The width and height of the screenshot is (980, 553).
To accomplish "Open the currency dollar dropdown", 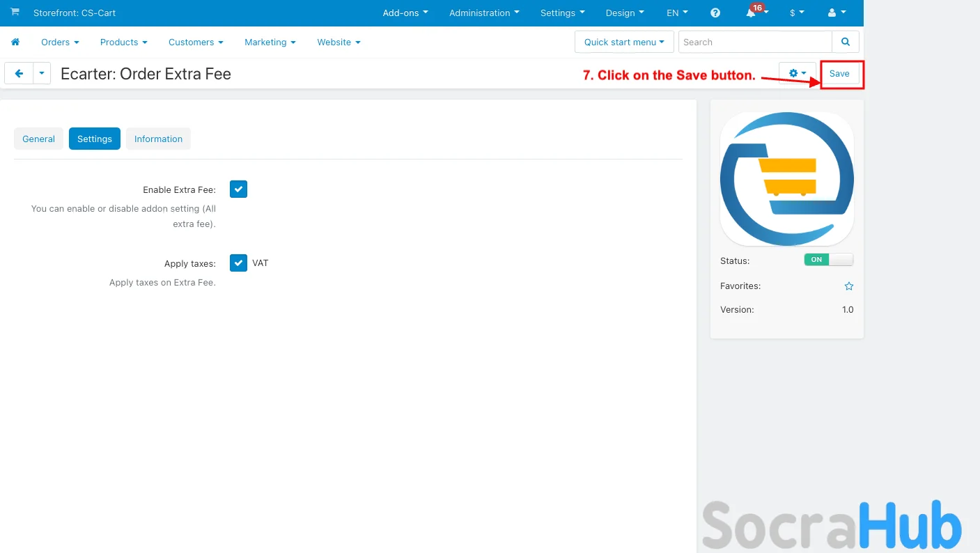I will coord(797,13).
